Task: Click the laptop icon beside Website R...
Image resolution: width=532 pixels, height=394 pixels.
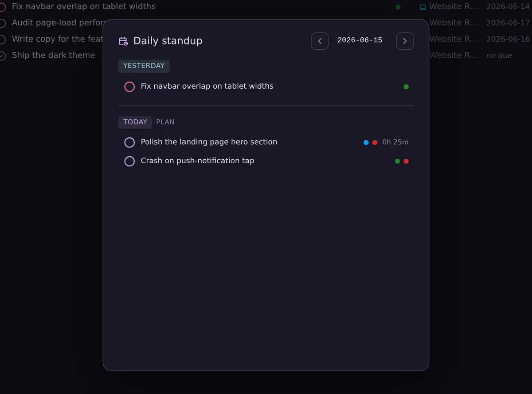Action: point(422,7)
